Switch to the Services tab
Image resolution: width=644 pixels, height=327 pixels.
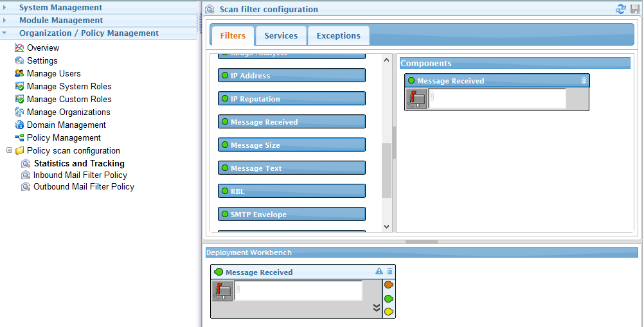[x=281, y=36]
